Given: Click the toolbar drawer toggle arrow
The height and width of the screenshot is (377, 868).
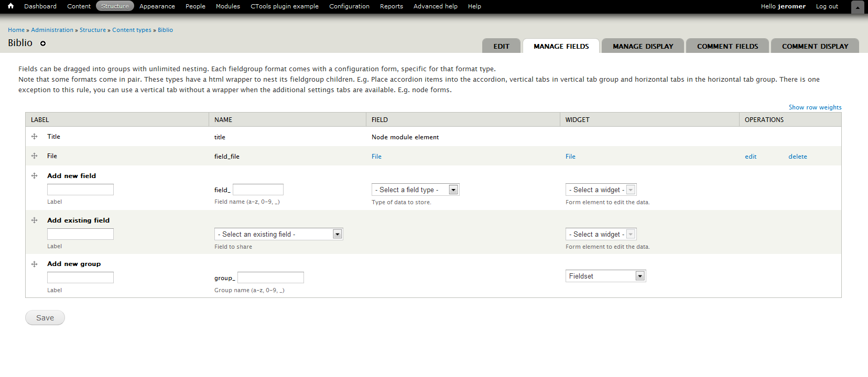Looking at the screenshot, I should pyautogui.click(x=858, y=7).
